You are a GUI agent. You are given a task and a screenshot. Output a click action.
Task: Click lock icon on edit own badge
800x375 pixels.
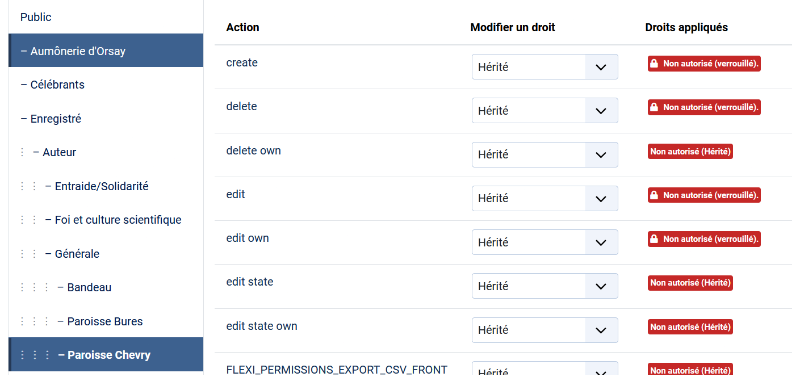pyautogui.click(x=654, y=239)
